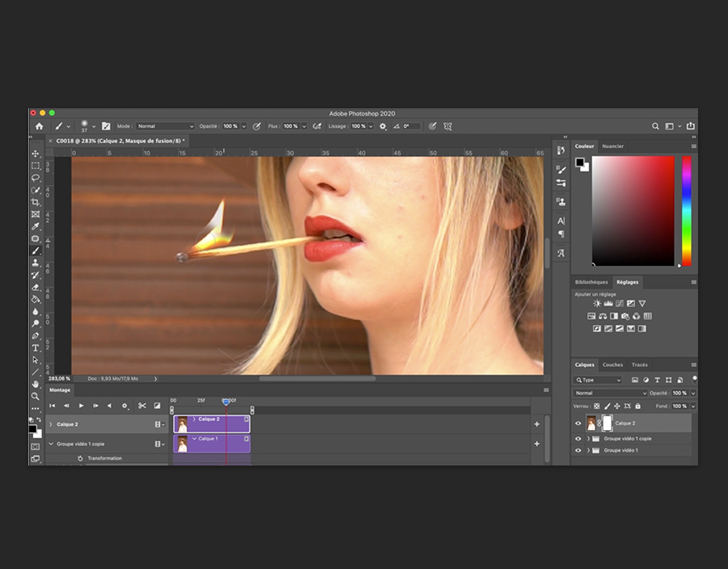
Task: Switch to the Bibliothèques tab
Action: pos(591,282)
